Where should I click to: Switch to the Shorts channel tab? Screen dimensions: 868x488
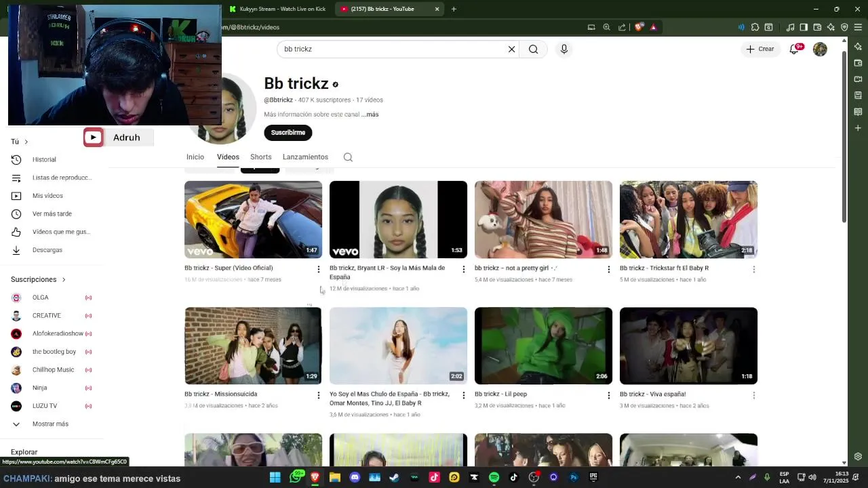coord(261,157)
